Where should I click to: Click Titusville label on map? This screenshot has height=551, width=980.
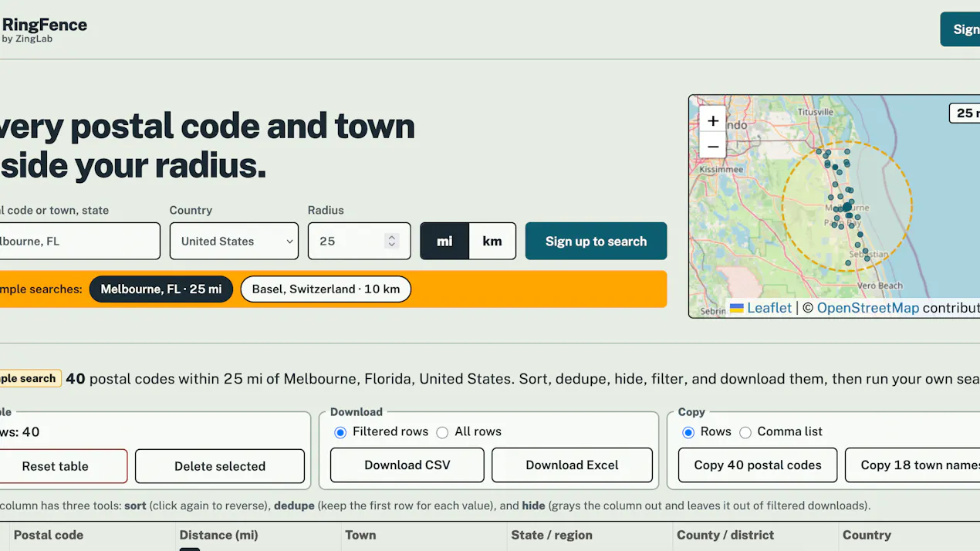pos(816,112)
